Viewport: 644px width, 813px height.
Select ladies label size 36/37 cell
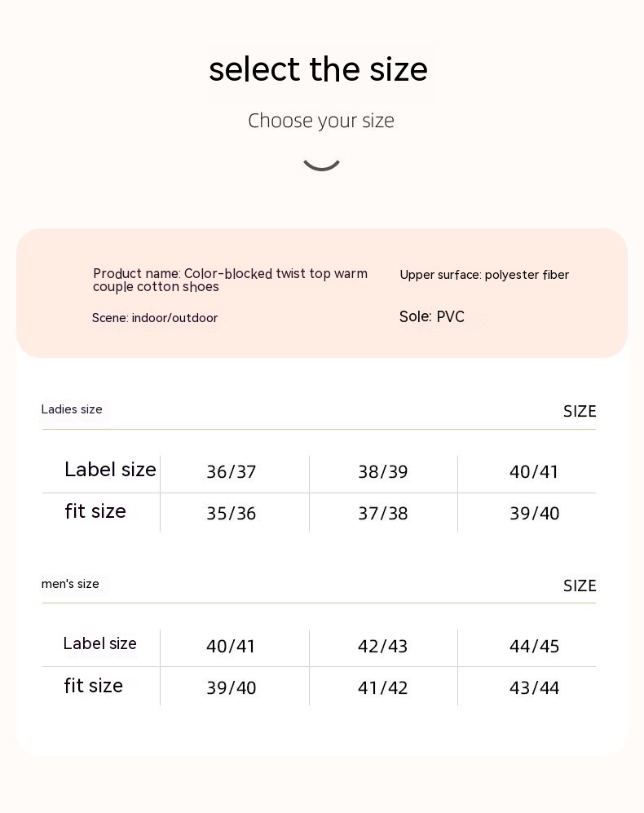(232, 472)
